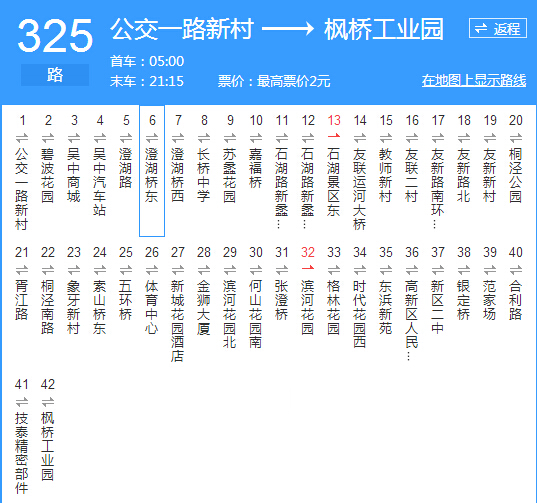Click two-way arrows icon under stop 41

[22, 401]
